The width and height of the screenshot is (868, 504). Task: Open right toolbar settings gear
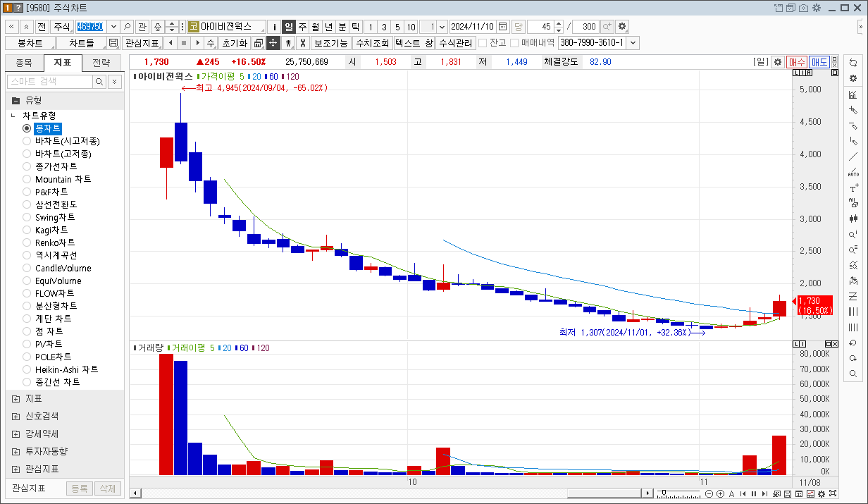tap(853, 78)
